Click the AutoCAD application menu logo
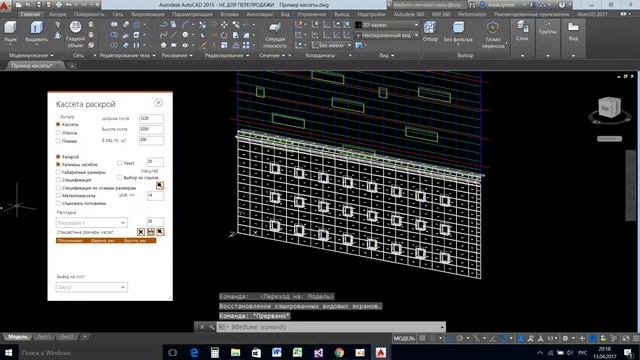 pos(4,5)
